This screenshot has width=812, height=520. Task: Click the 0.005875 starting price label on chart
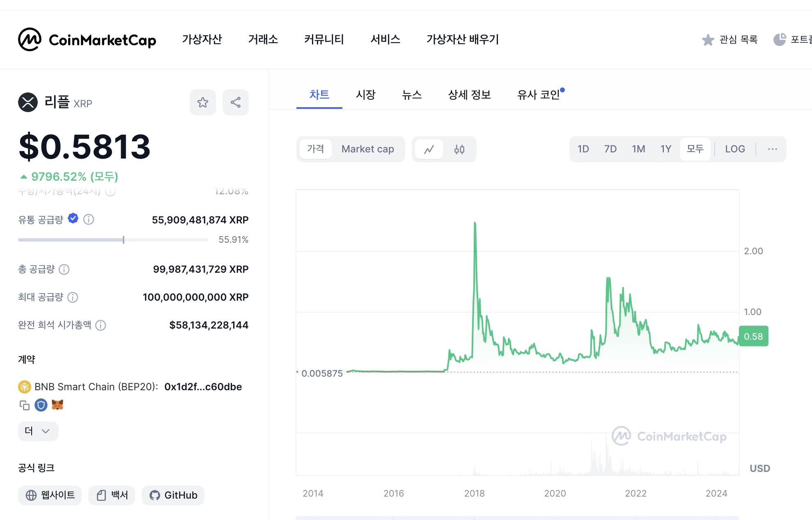click(322, 373)
